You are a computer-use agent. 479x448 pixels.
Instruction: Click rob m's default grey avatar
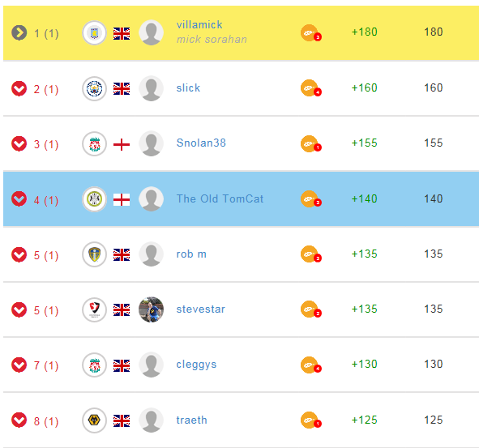pyautogui.click(x=152, y=254)
